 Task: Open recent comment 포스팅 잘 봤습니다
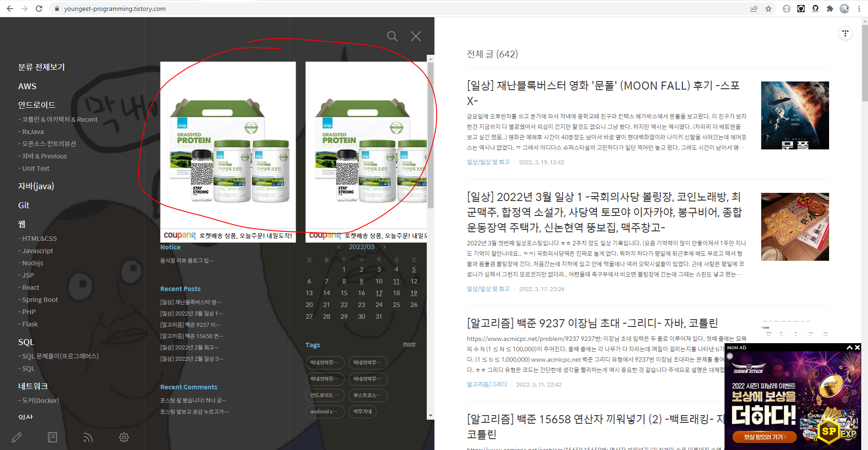click(193, 400)
